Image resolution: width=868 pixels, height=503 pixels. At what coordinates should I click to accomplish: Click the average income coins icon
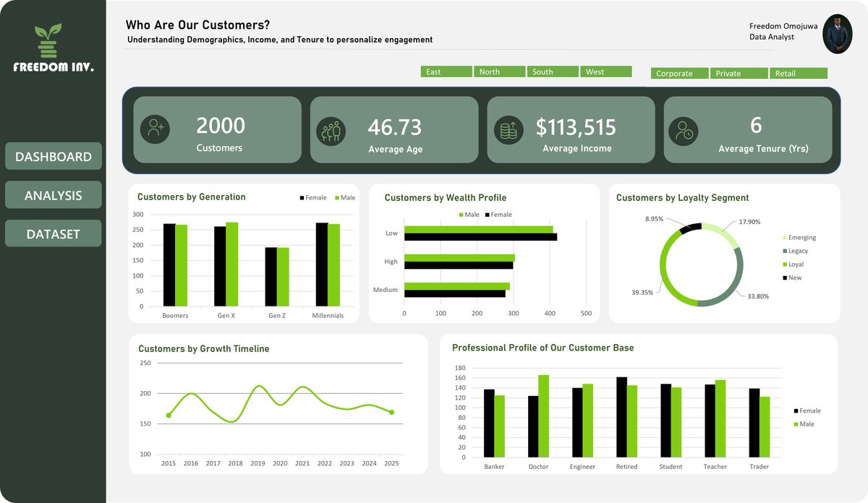click(509, 132)
